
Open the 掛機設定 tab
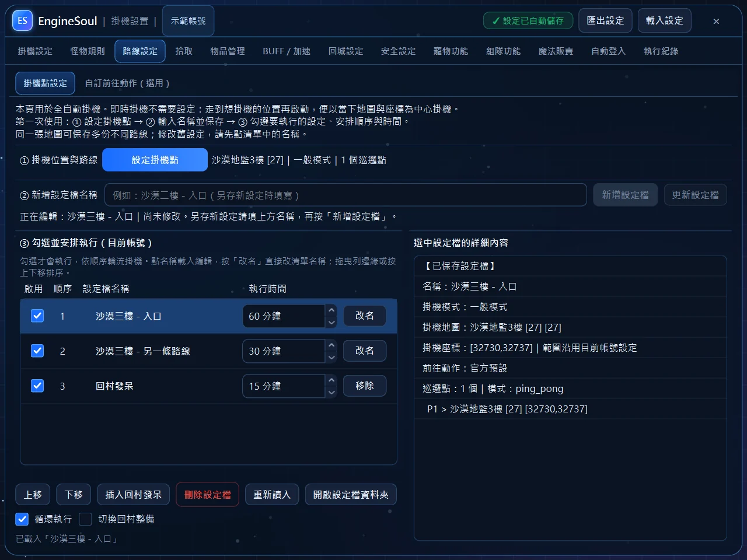(35, 51)
